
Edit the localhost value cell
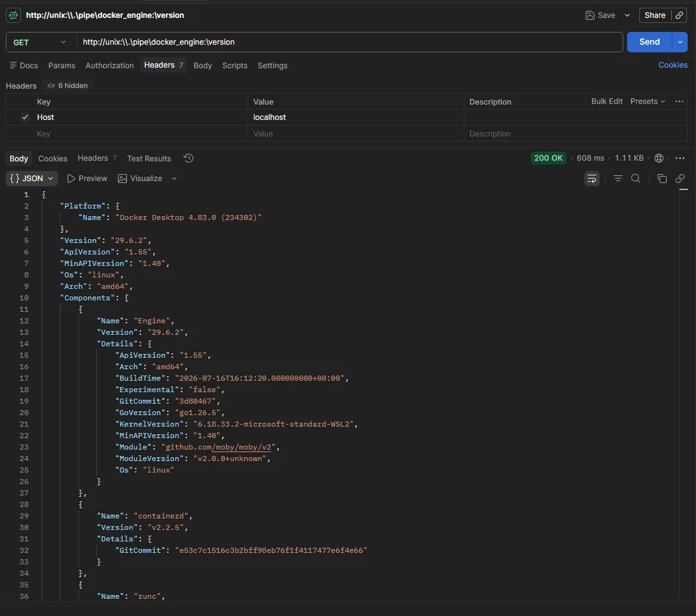coord(355,117)
